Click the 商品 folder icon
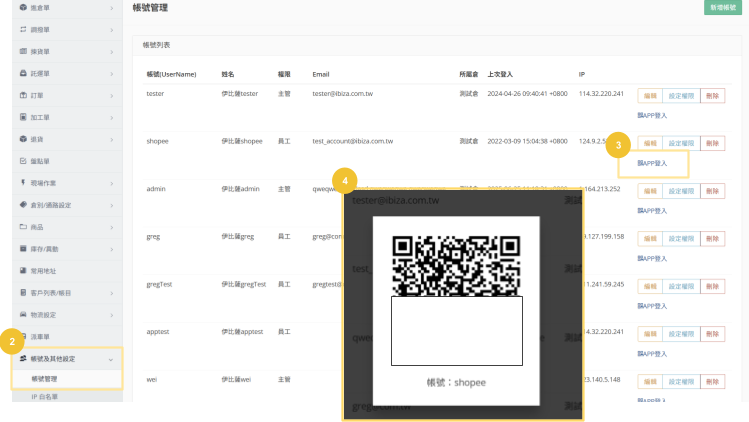The width and height of the screenshot is (749, 422). (x=23, y=227)
